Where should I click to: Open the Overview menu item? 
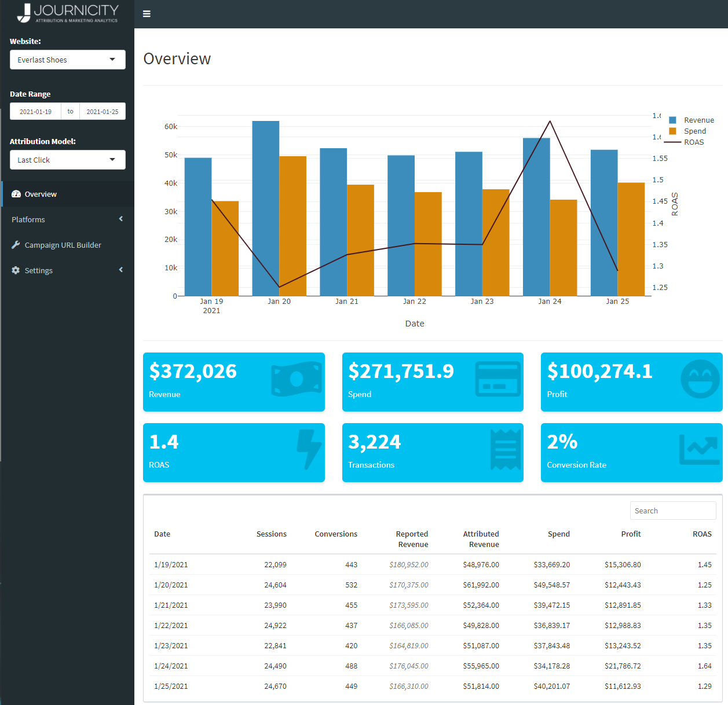click(68, 194)
